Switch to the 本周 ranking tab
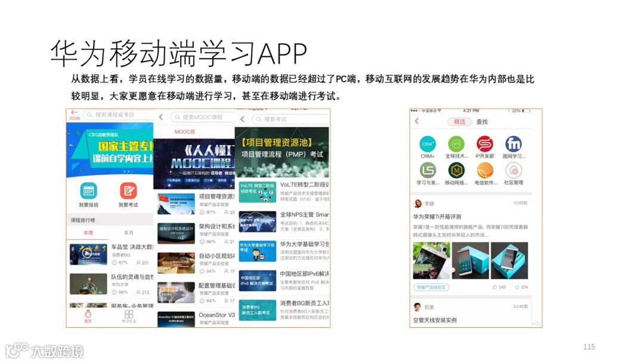The image size is (644, 363). click(x=88, y=233)
